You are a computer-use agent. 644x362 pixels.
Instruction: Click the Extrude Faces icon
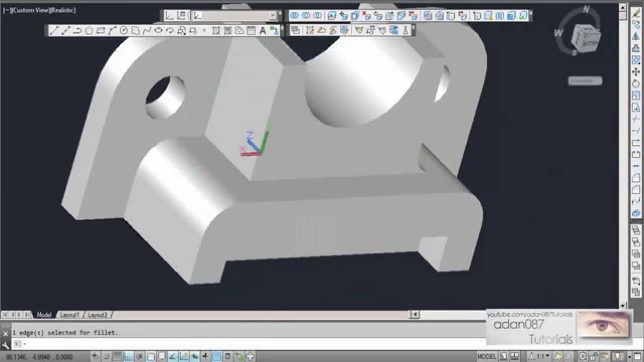tap(332, 16)
